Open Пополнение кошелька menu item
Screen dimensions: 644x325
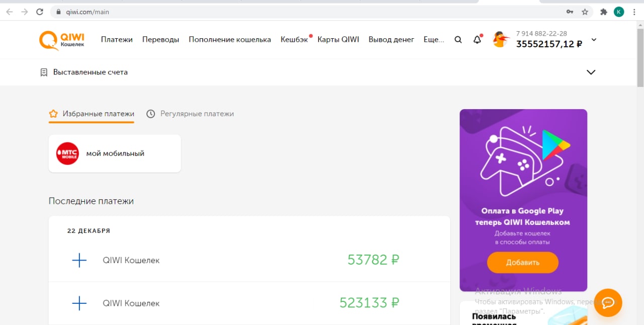230,40
